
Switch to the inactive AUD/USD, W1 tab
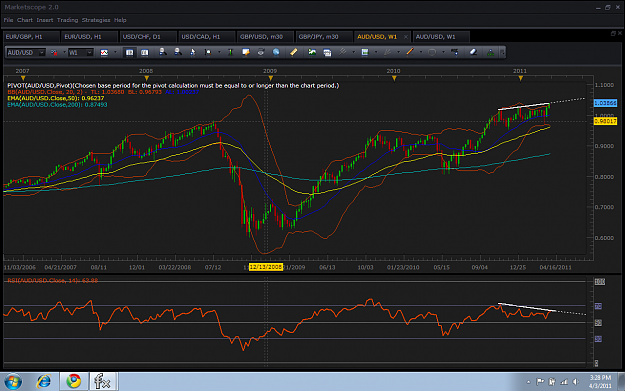click(441, 37)
